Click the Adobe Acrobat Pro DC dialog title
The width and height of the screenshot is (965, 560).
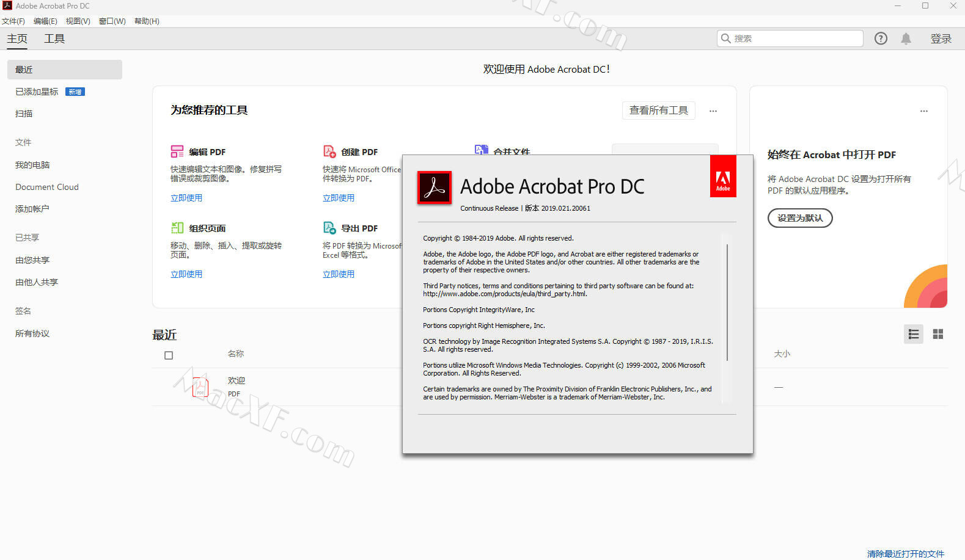(552, 186)
